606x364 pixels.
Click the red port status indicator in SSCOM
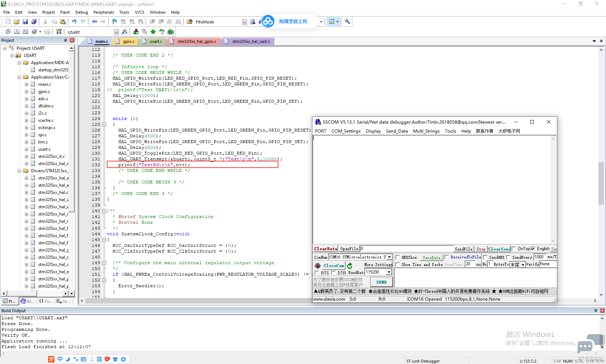[317, 266]
